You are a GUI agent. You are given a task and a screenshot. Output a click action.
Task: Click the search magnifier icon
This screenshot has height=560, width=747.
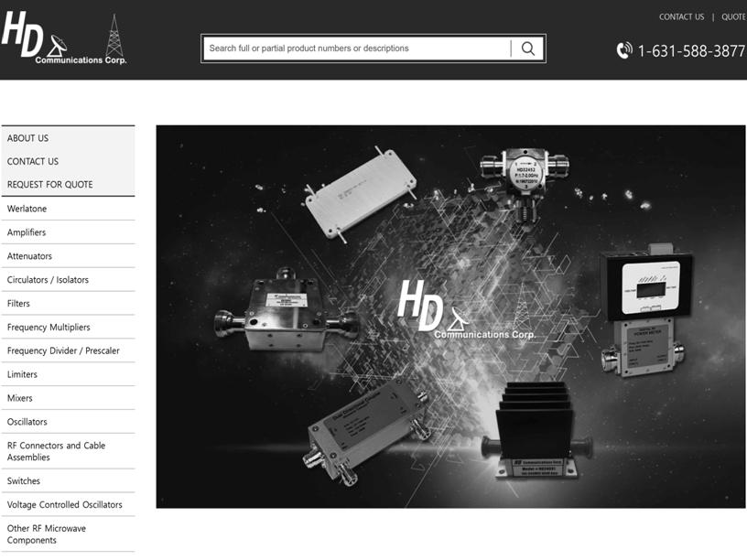click(x=528, y=48)
